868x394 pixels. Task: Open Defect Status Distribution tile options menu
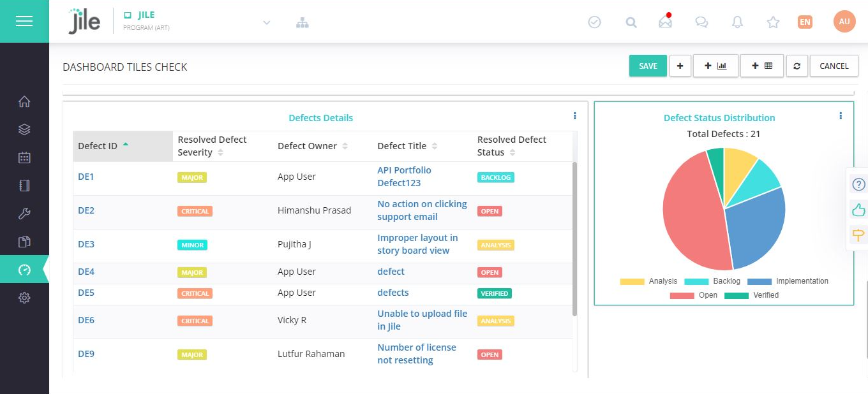point(841,116)
